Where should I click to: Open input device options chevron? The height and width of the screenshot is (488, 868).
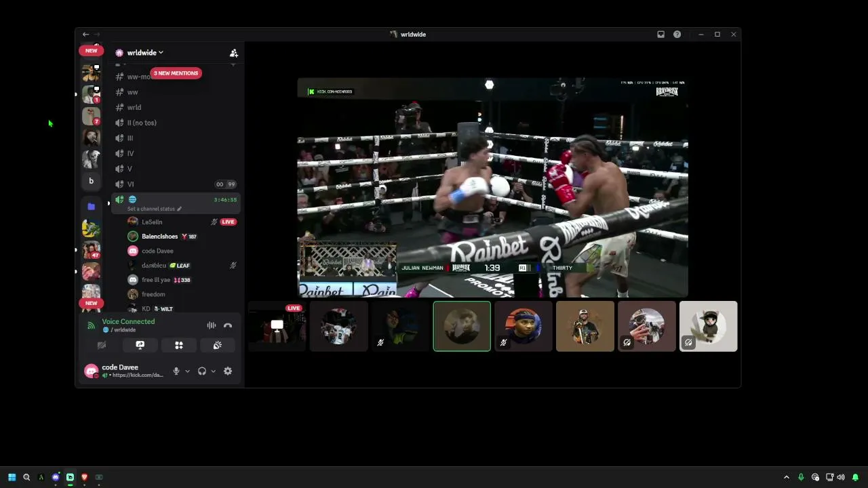tap(187, 371)
